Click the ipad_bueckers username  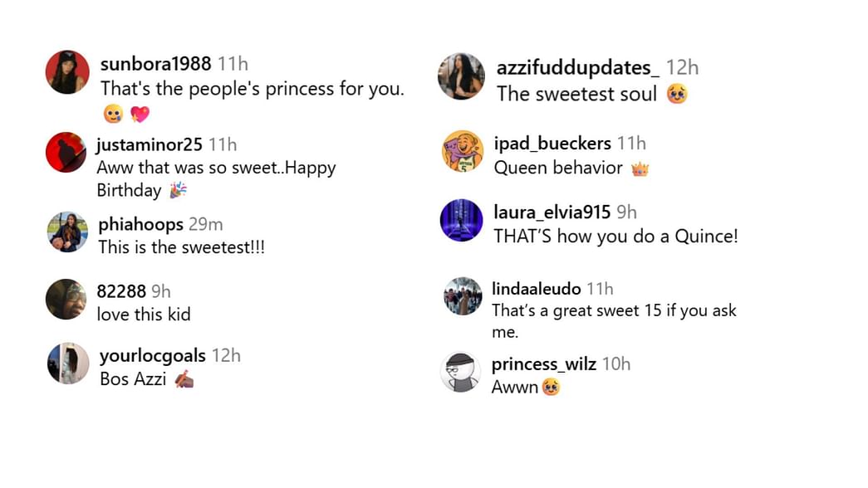point(552,144)
